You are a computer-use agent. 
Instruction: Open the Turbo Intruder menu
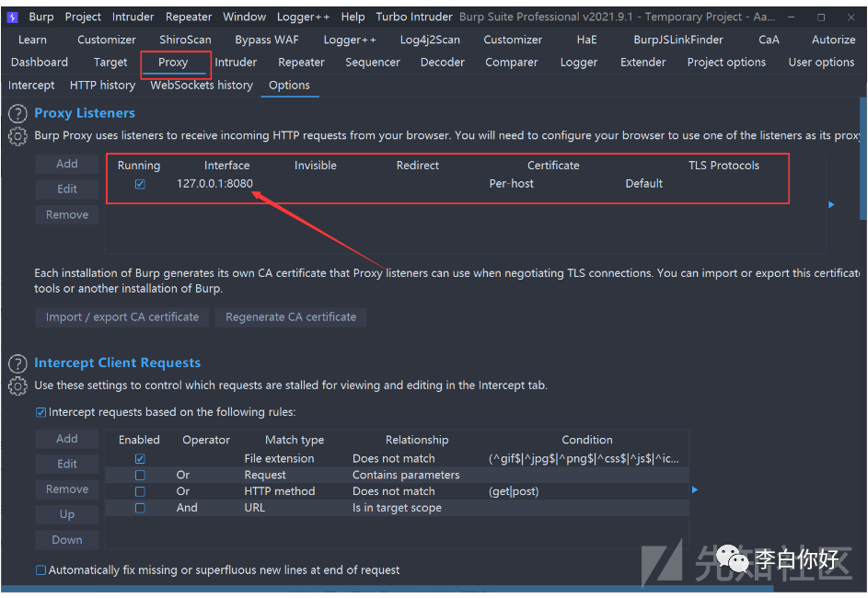click(414, 17)
